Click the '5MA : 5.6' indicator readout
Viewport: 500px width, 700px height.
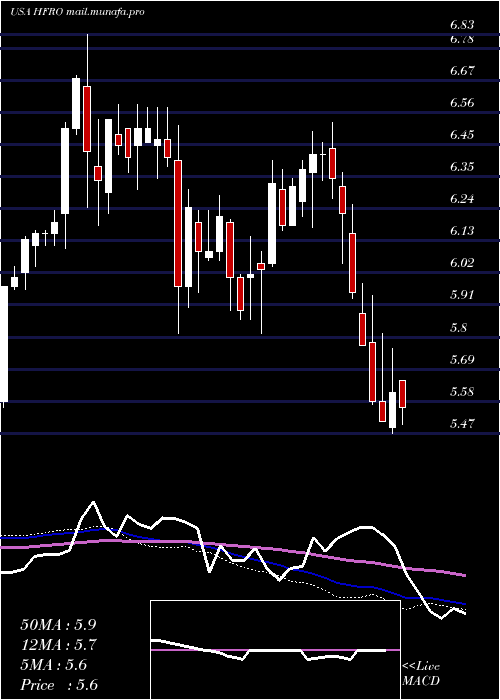tap(54, 665)
